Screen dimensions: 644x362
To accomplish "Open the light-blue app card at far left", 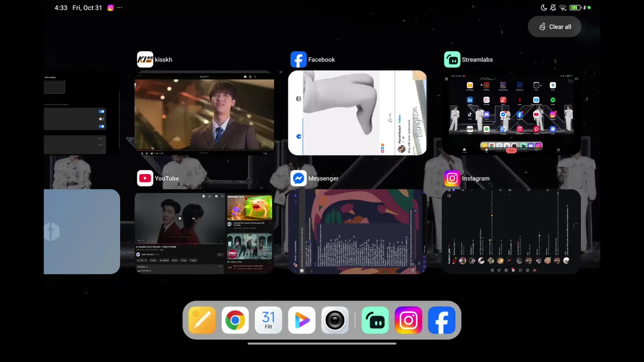I will click(82, 232).
